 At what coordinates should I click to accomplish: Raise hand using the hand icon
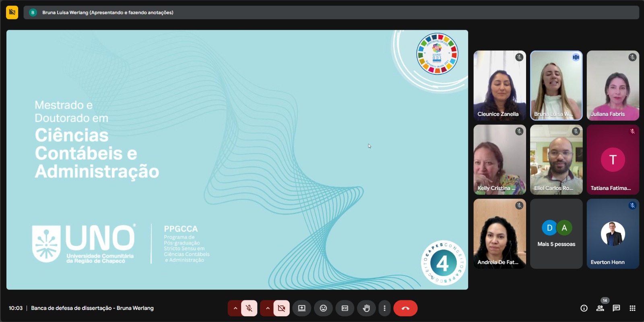[x=366, y=308]
